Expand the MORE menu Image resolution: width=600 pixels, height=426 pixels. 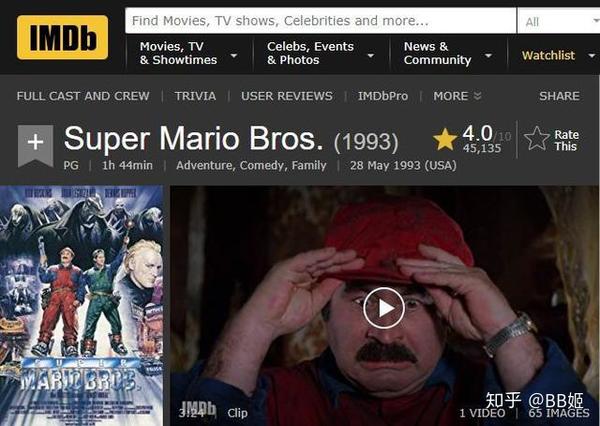click(x=457, y=96)
